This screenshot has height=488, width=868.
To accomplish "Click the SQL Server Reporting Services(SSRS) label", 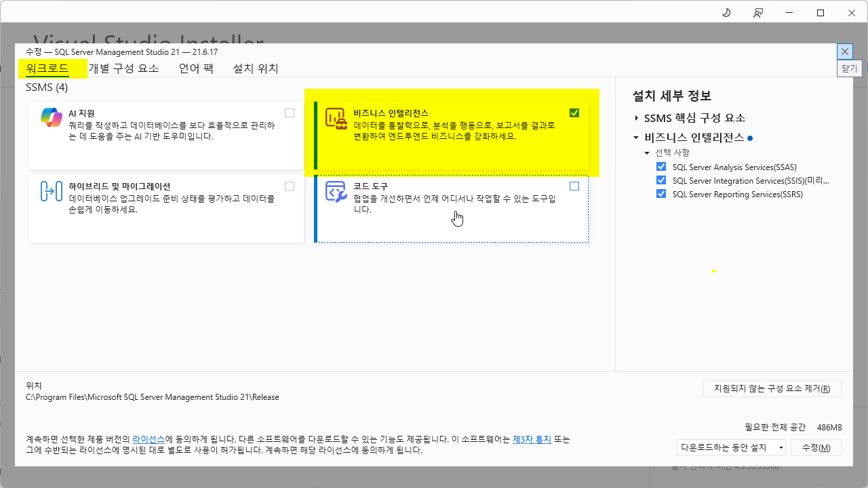I will 737,194.
